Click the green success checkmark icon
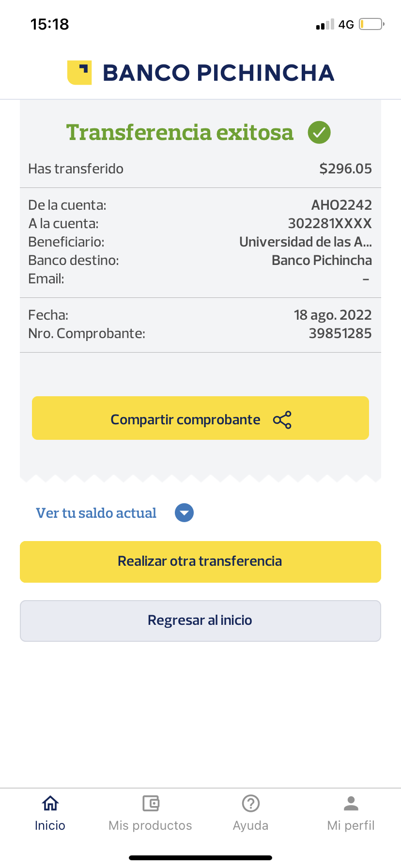The image size is (401, 868). (319, 132)
